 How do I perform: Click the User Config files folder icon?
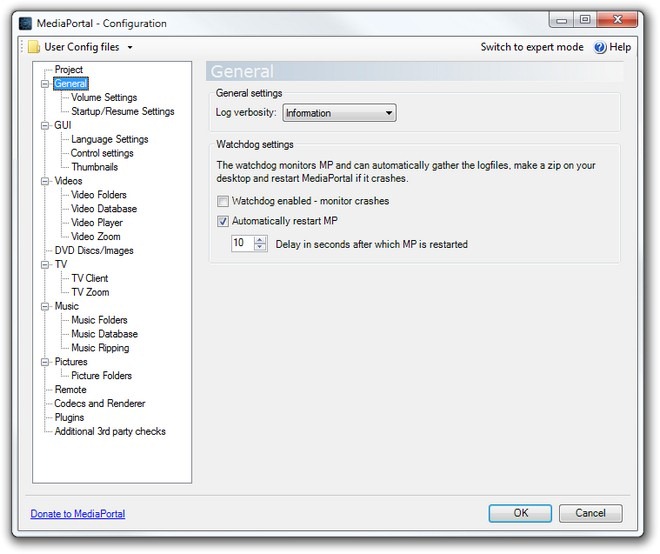tap(34, 47)
